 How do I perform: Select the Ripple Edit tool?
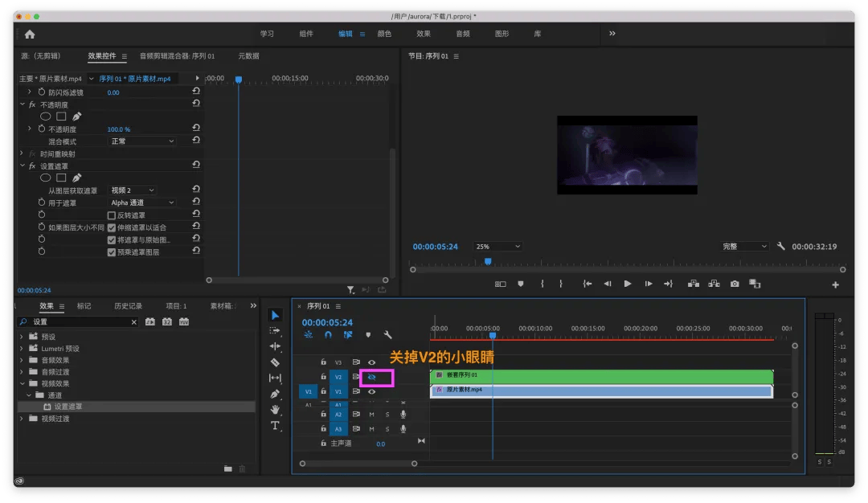pyautogui.click(x=275, y=346)
